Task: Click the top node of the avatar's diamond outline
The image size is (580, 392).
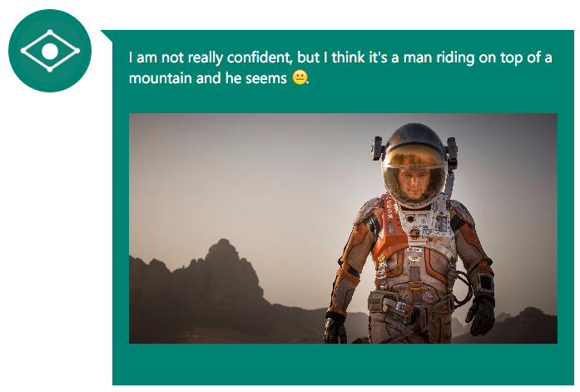Action: 50,32
